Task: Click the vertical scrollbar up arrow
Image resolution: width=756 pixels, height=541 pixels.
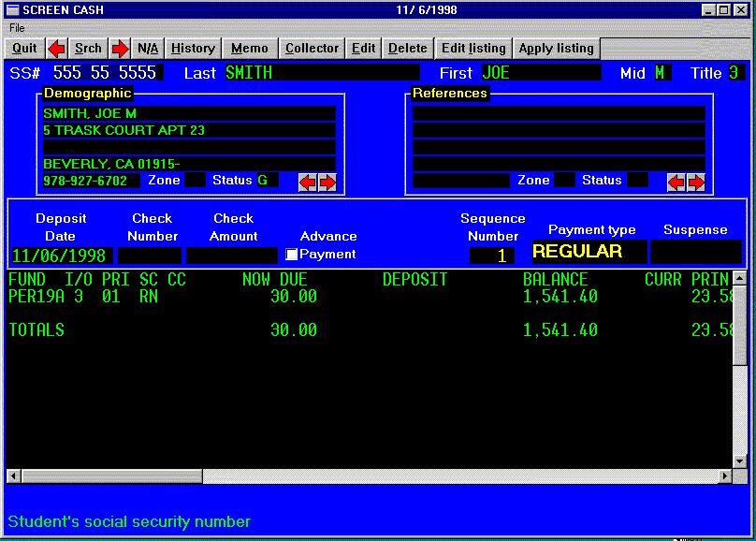Action: pyautogui.click(x=739, y=278)
